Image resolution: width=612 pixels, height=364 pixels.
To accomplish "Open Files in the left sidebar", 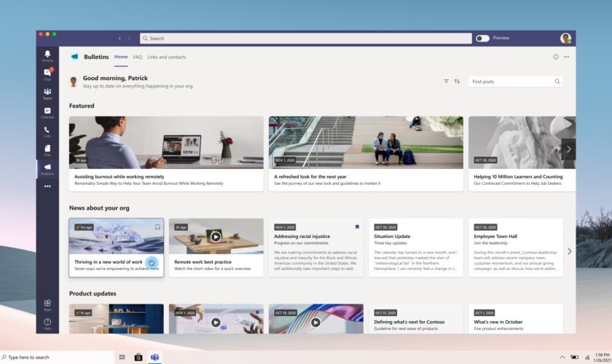I will pos(47,150).
